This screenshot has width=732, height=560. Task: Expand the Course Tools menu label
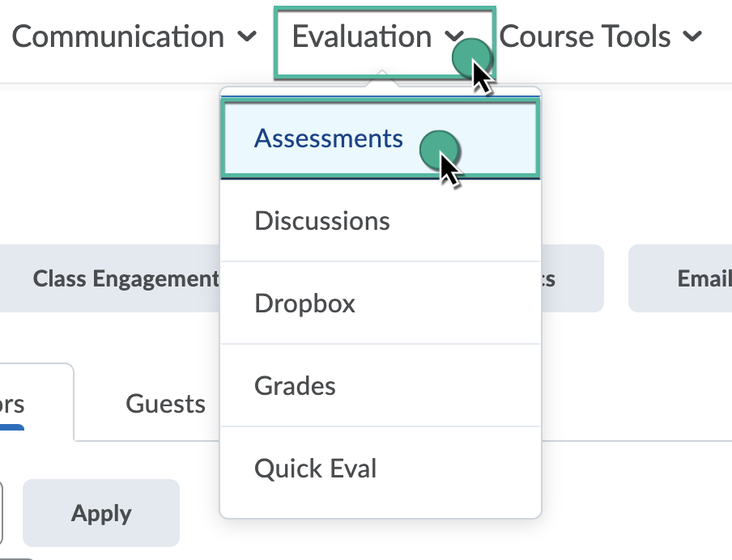click(585, 37)
